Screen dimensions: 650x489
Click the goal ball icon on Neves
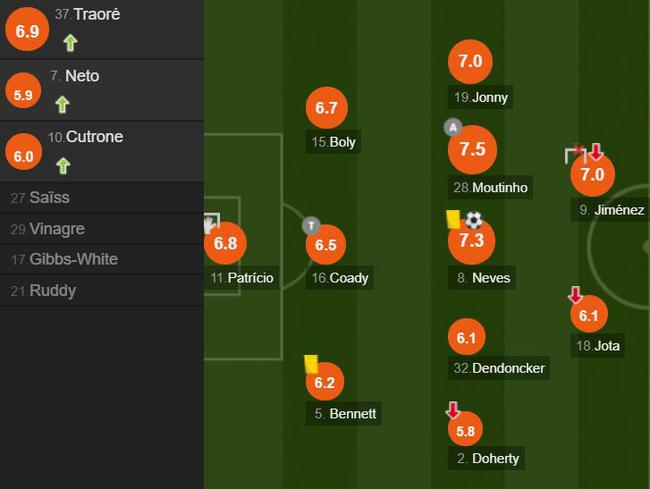(x=474, y=220)
